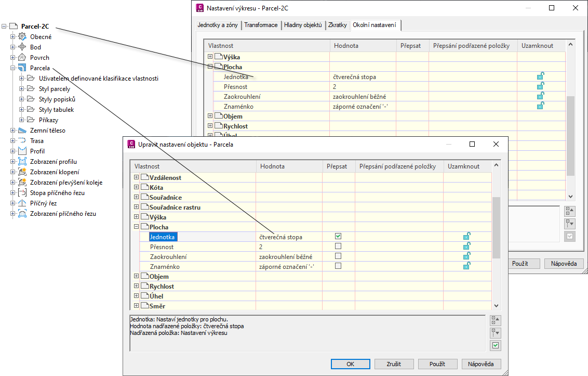Viewport: 588px width, 376px height.
Task: Expand Vzdálenost group in Parcela dialog
Action: [x=136, y=177]
